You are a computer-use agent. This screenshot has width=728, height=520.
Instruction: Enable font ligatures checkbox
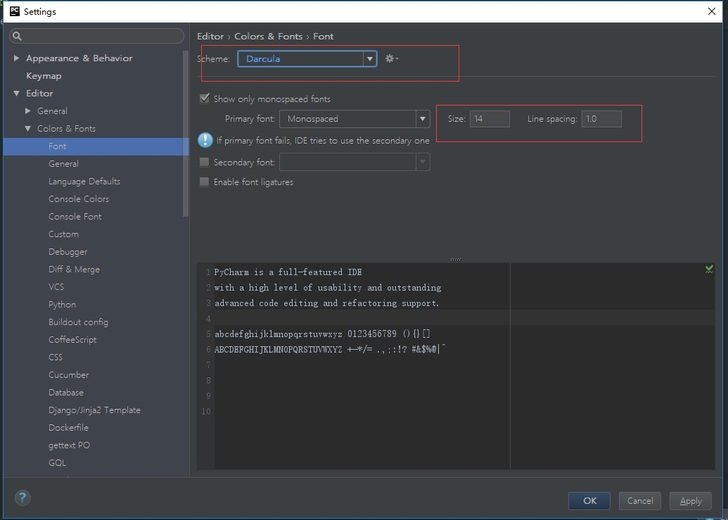(x=204, y=182)
